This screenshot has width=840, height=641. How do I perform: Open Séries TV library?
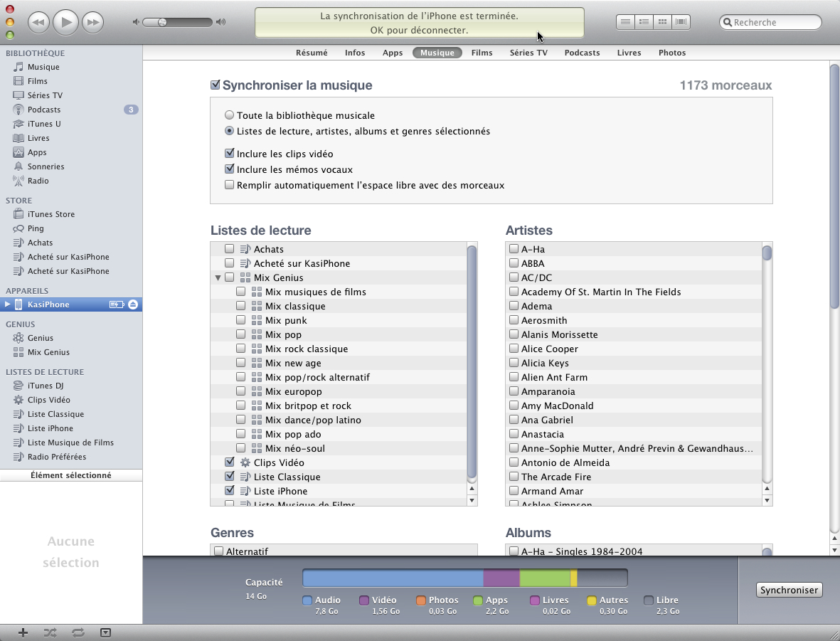(x=45, y=95)
